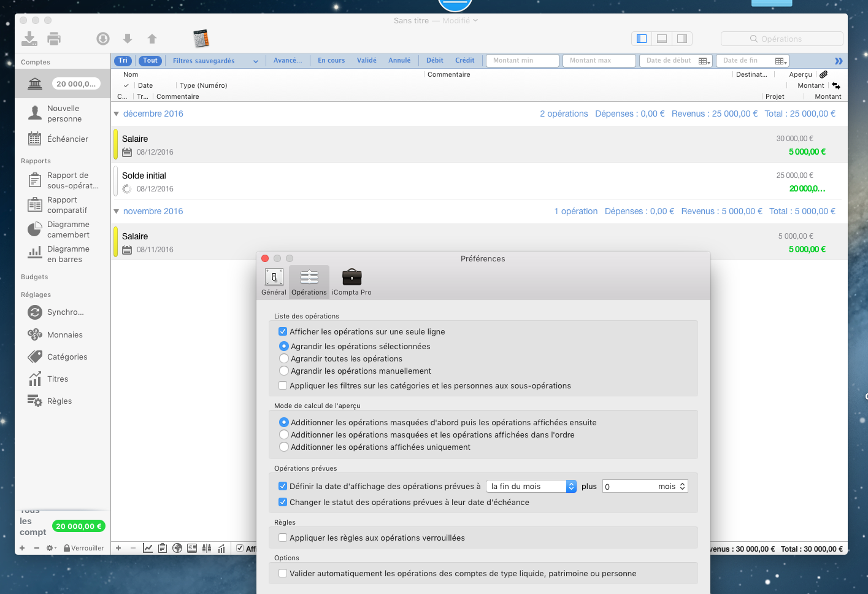
Task: Switch to the Général preferences tab
Action: pos(274,282)
